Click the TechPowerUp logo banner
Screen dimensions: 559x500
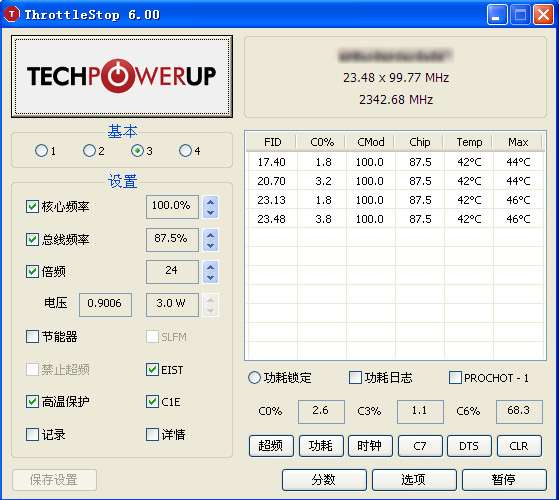click(x=122, y=76)
